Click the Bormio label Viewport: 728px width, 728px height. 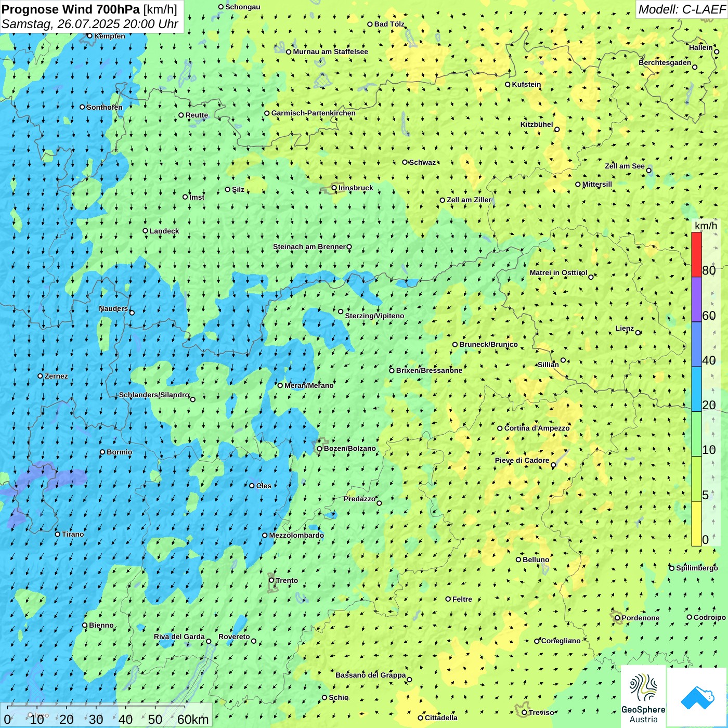pos(119,452)
